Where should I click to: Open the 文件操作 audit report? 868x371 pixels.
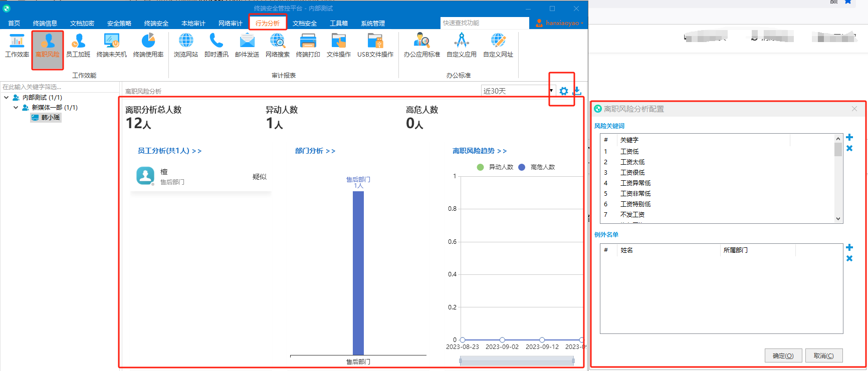click(339, 45)
